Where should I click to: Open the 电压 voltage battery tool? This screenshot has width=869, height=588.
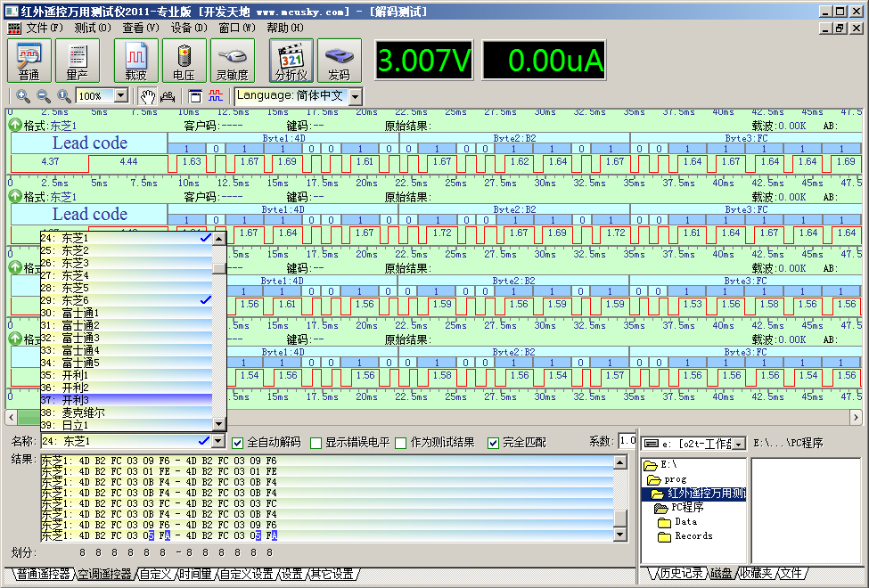(184, 61)
